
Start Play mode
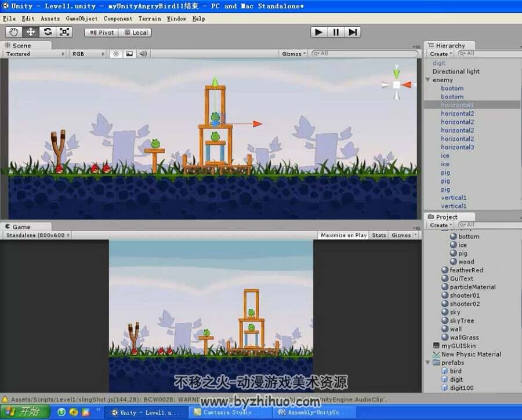[319, 32]
